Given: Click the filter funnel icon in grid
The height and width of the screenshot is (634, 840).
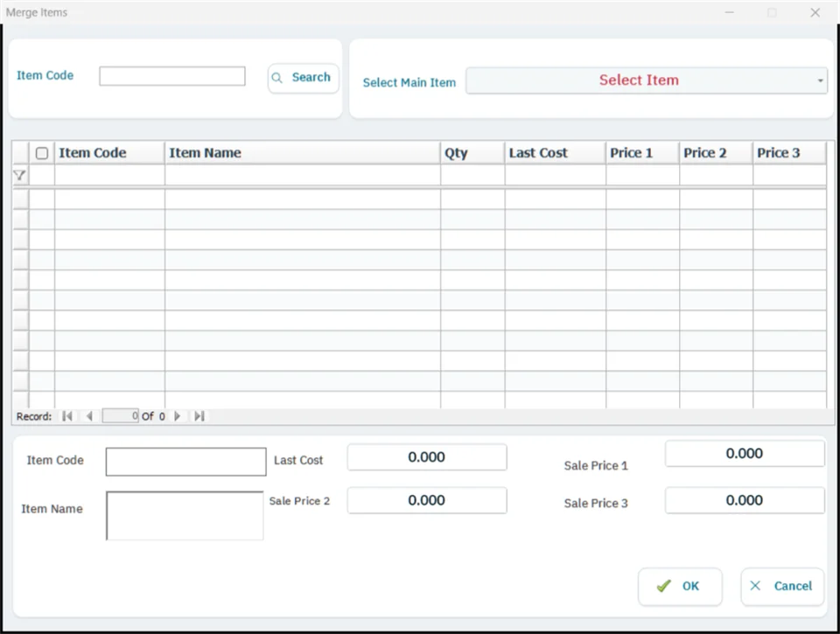Looking at the screenshot, I should (x=19, y=175).
